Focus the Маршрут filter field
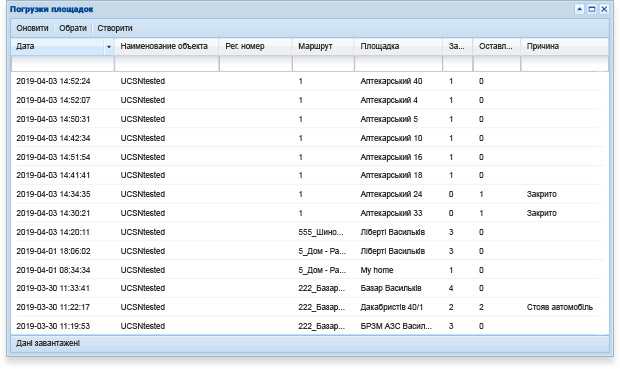The height and width of the screenshot is (369, 620). [x=323, y=64]
